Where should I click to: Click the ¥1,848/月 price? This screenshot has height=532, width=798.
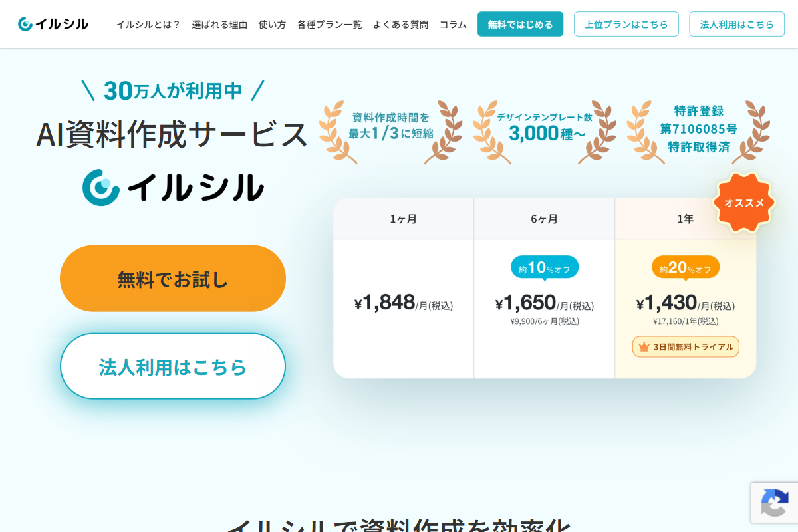[404, 303]
